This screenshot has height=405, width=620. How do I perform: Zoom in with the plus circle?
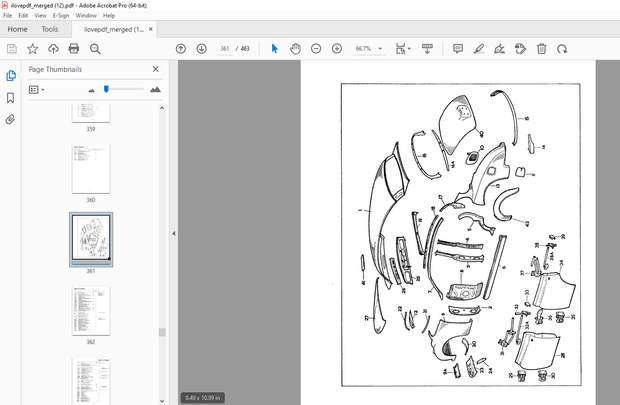[337, 49]
